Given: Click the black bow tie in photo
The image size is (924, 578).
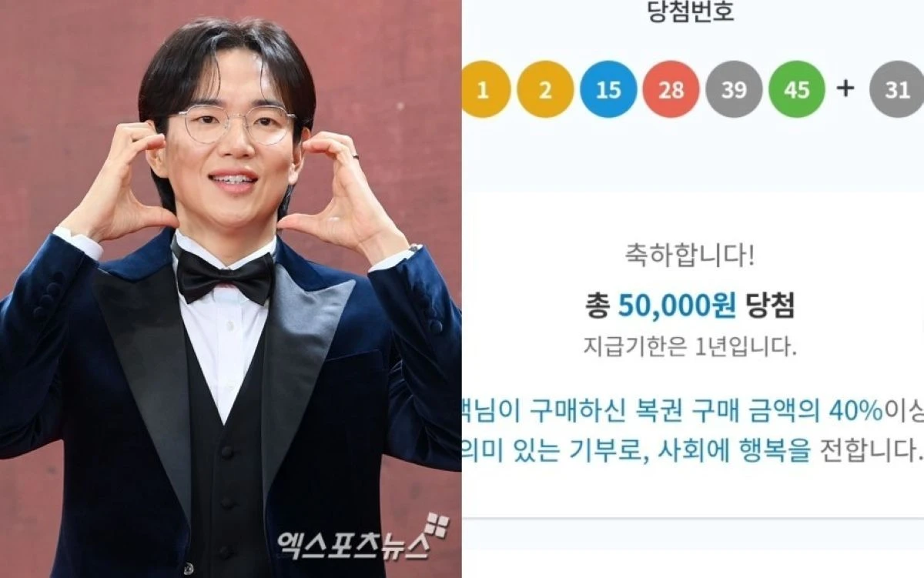Looking at the screenshot, I should pyautogui.click(x=225, y=274).
